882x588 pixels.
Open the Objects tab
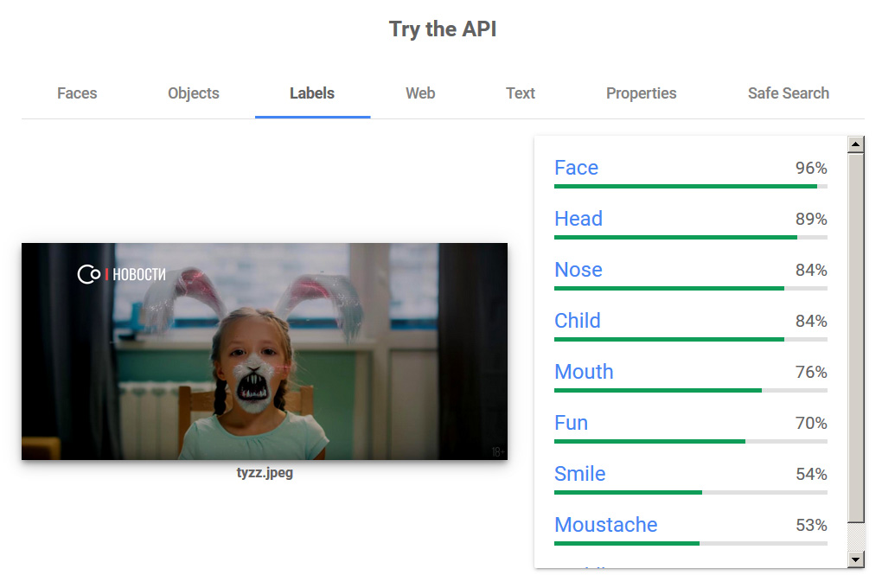coord(194,93)
